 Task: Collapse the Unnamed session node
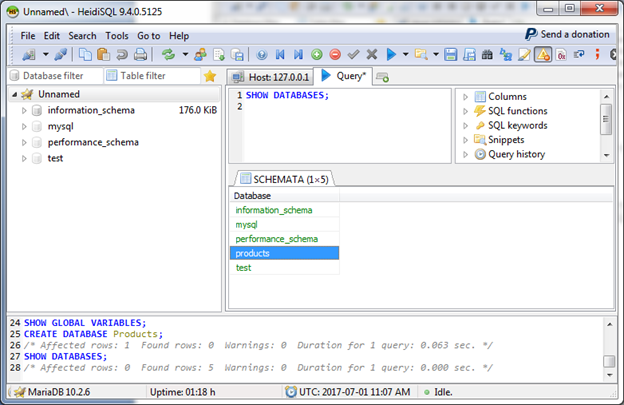point(14,94)
